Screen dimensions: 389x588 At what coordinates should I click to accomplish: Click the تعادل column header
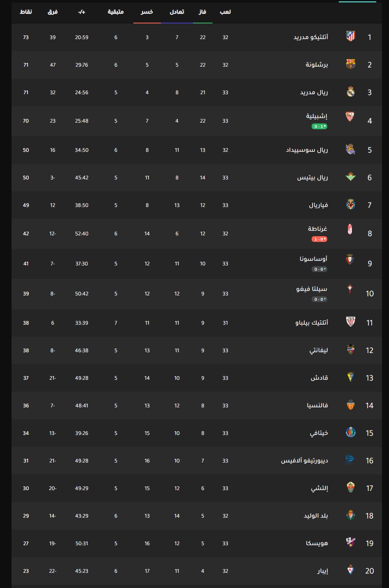(x=177, y=12)
